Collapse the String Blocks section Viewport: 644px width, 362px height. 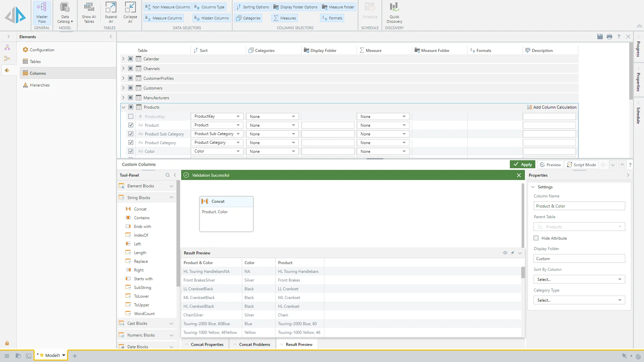(171, 197)
